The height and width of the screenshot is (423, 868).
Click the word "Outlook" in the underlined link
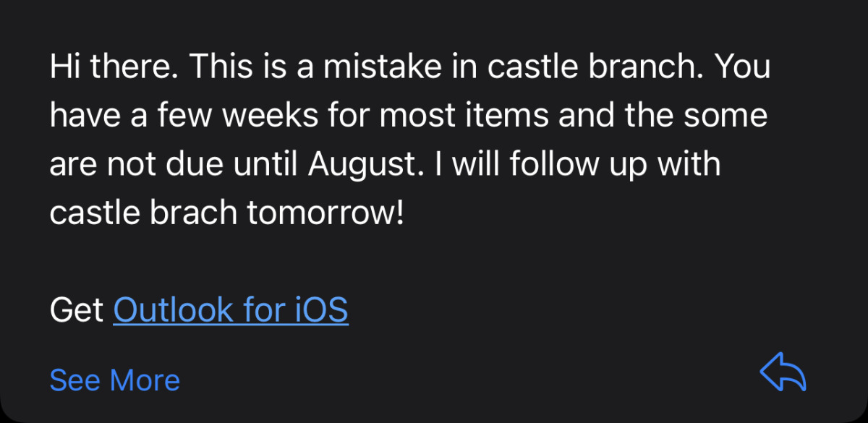174,310
